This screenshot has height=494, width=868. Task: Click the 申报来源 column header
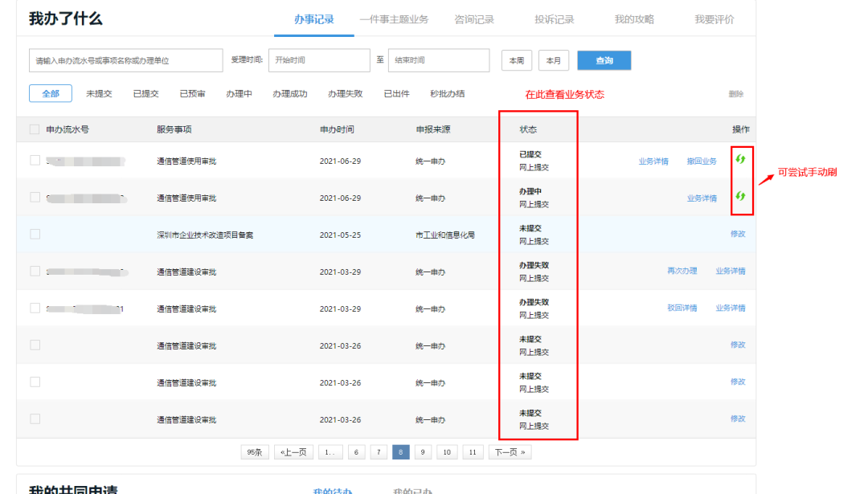click(x=433, y=129)
